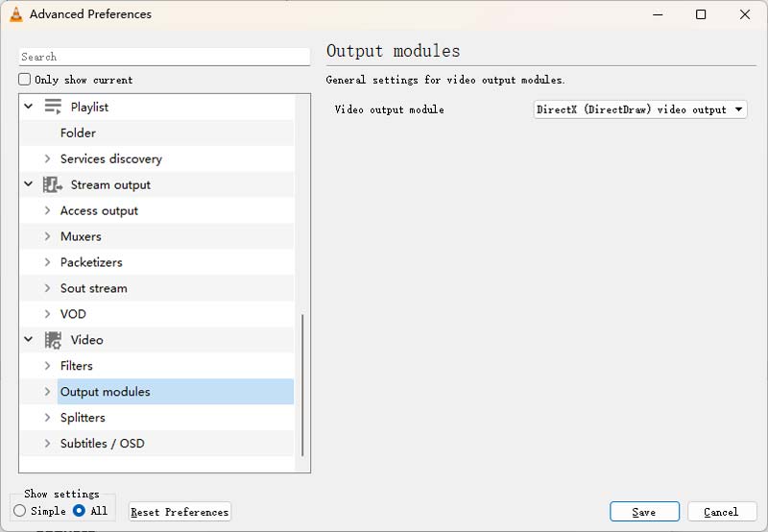Click the tree view vertical scrollbar
This screenshot has width=768, height=532.
[x=302, y=385]
